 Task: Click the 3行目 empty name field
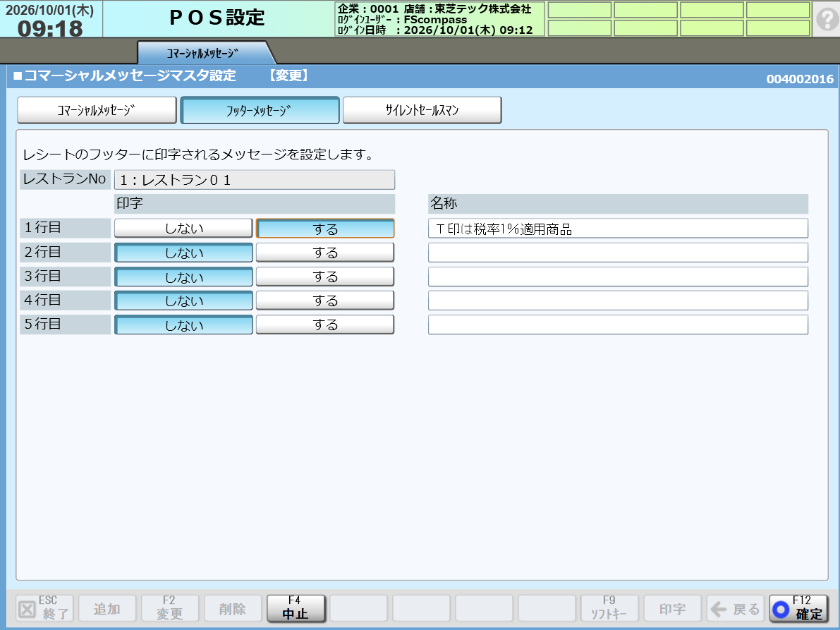click(x=619, y=277)
